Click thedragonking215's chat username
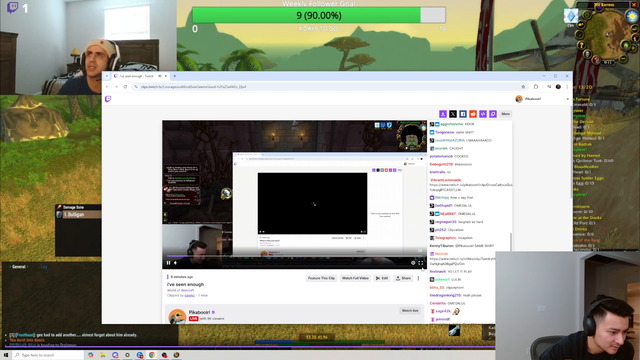640x360 pixels. [445, 295]
